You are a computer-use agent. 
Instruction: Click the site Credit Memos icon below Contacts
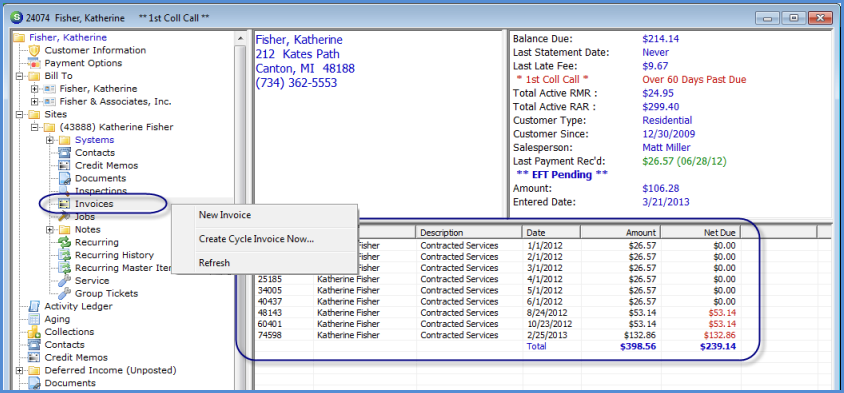pos(65,166)
